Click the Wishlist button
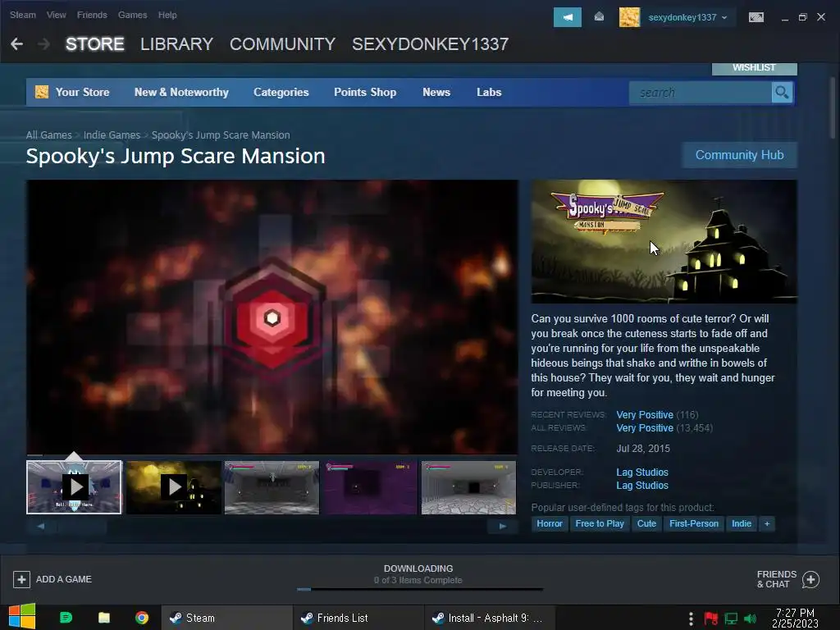 pos(755,68)
